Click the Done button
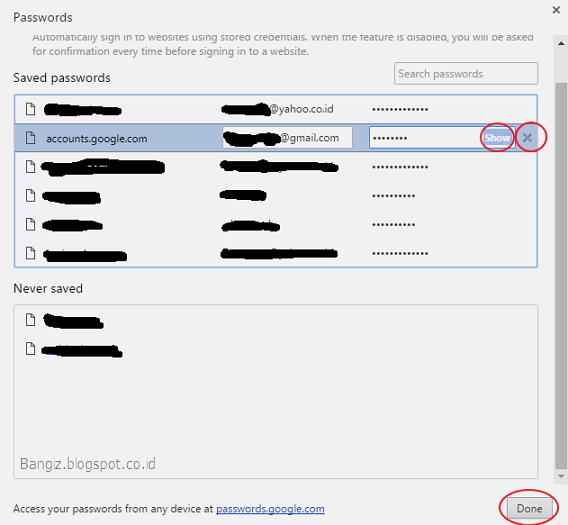568x525 pixels. click(x=530, y=508)
